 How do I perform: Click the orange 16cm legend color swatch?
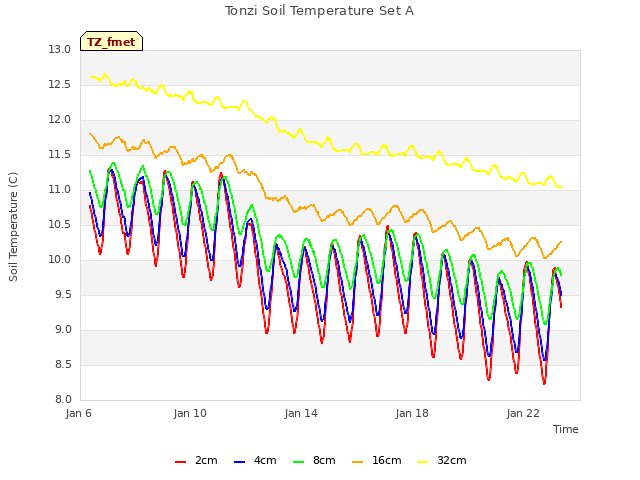[358, 462]
